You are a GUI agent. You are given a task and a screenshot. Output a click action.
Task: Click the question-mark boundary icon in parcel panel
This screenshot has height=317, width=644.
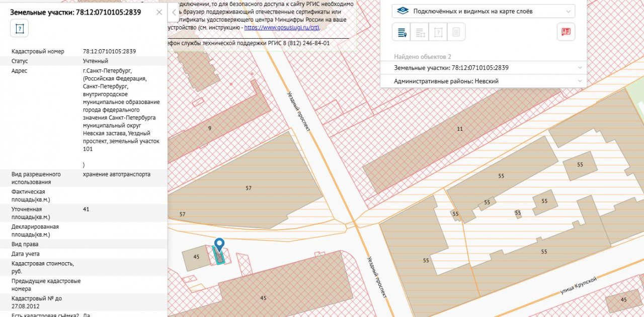20,28
